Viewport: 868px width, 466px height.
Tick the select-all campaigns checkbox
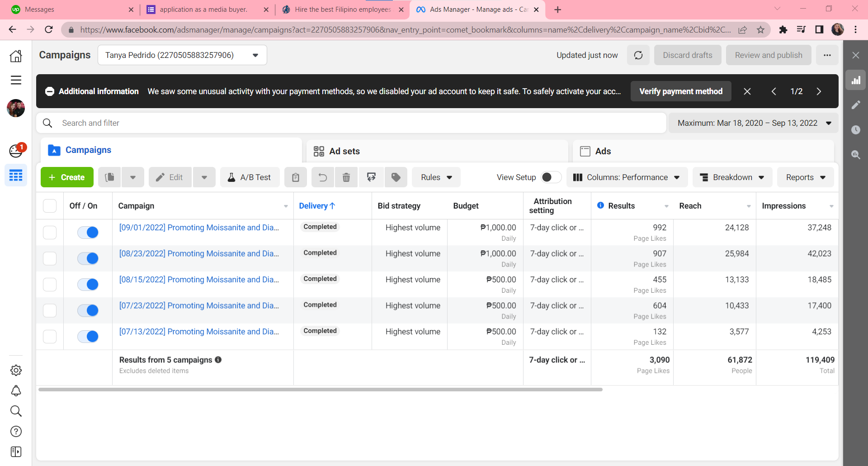(50, 206)
